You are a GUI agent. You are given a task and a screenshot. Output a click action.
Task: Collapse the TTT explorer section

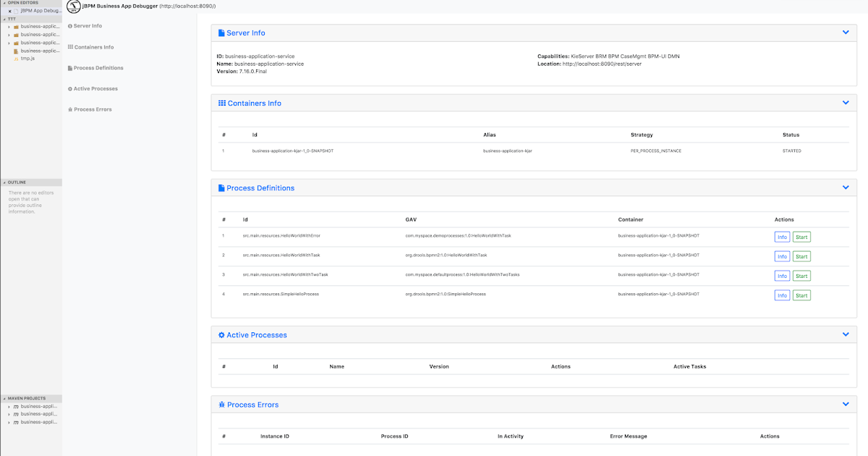pyautogui.click(x=31, y=19)
